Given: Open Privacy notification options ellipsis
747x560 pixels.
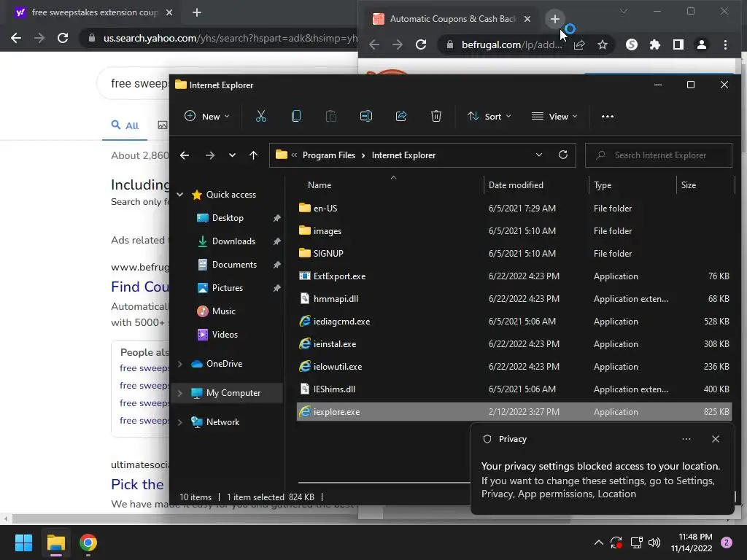Looking at the screenshot, I should 686,439.
